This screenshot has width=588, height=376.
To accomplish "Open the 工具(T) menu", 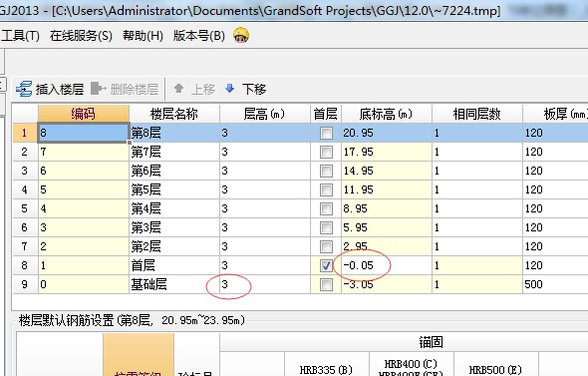I will [x=20, y=36].
